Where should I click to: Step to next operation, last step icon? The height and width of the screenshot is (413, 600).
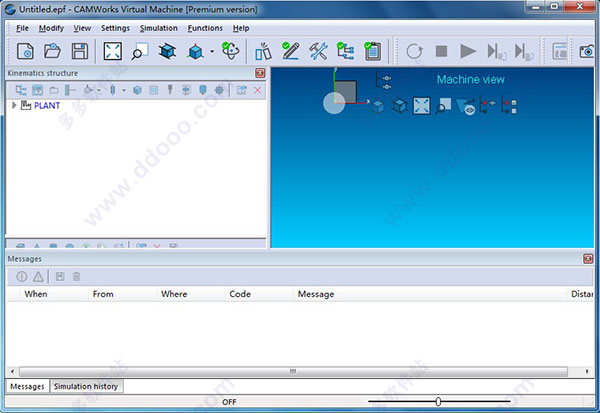524,51
